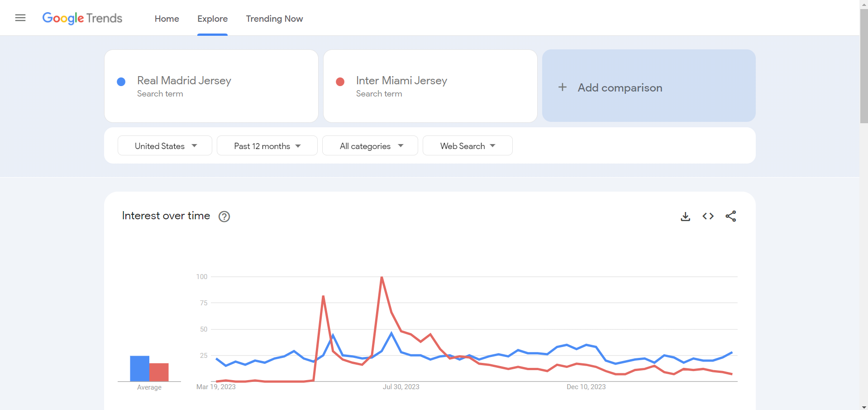Edit the Real Madrid Jersey search term
The height and width of the screenshot is (410, 868).
click(x=184, y=81)
